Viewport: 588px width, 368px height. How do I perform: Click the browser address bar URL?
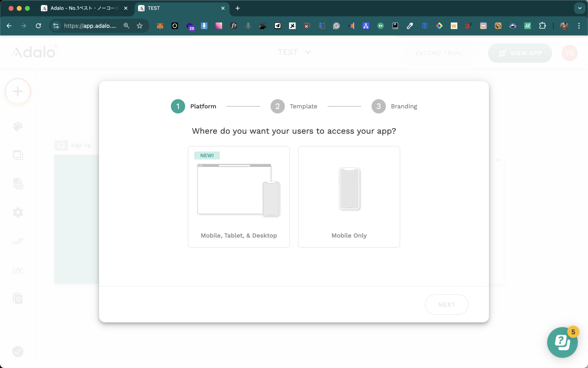[90, 26]
